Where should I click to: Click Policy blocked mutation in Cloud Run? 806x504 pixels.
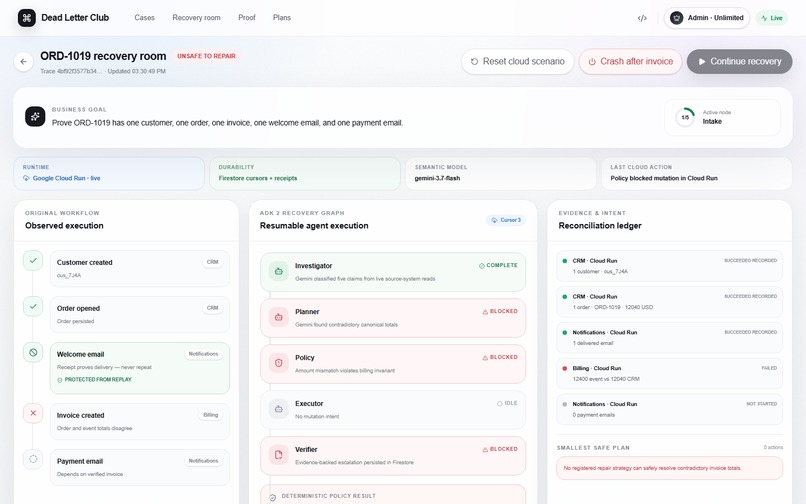[664, 178]
